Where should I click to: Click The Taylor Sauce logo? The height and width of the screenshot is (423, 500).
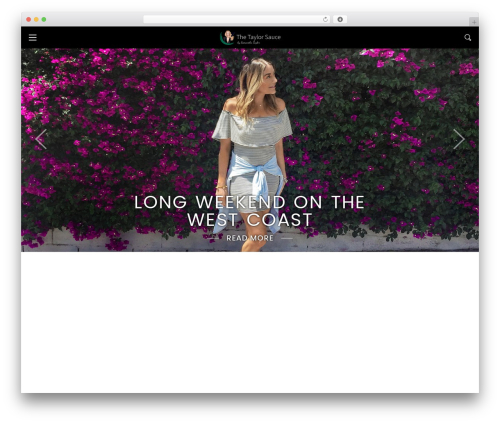(x=250, y=38)
